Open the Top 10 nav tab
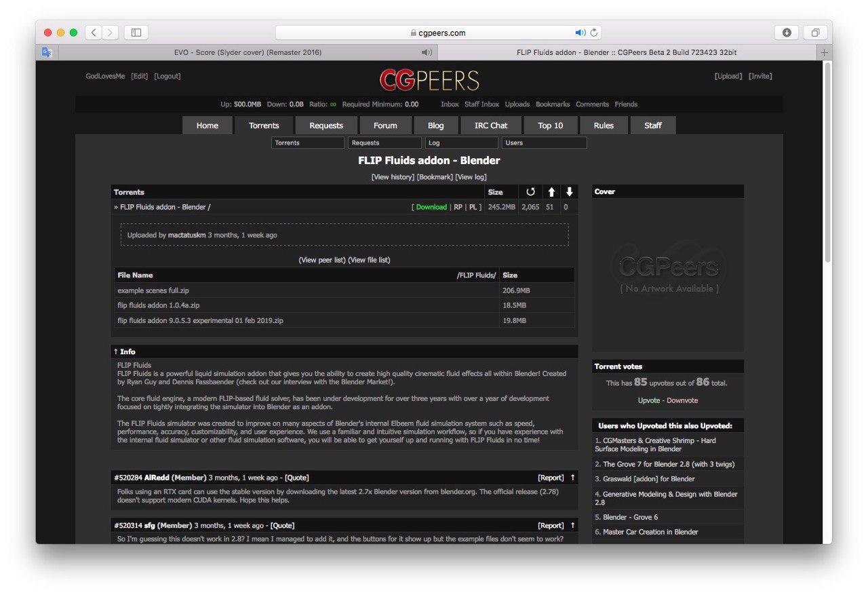 (550, 126)
